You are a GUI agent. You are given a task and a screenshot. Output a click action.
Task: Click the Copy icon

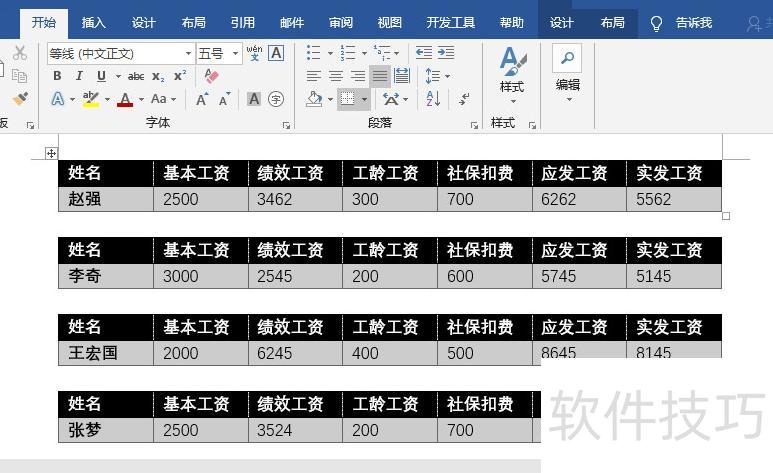click(19, 76)
